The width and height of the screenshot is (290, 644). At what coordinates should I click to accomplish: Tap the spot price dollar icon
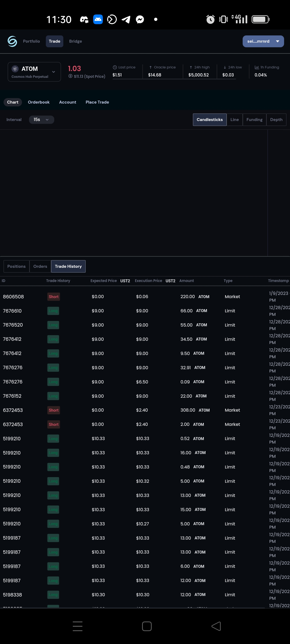coord(70,76)
